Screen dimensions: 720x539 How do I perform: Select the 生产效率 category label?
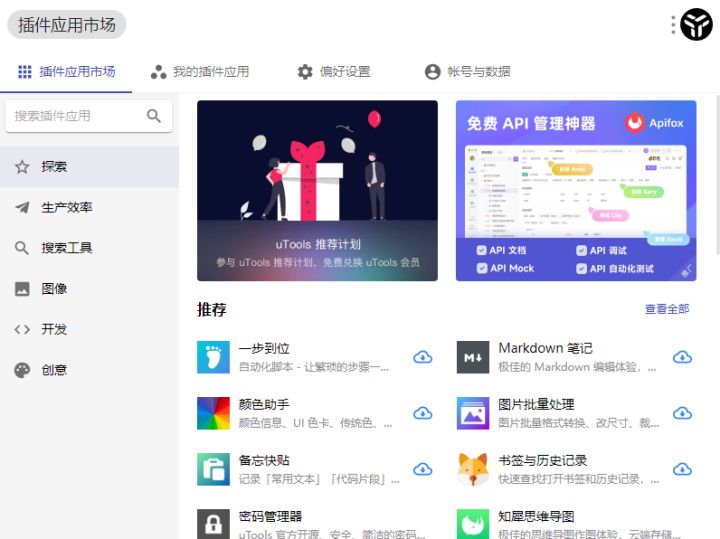[67, 208]
